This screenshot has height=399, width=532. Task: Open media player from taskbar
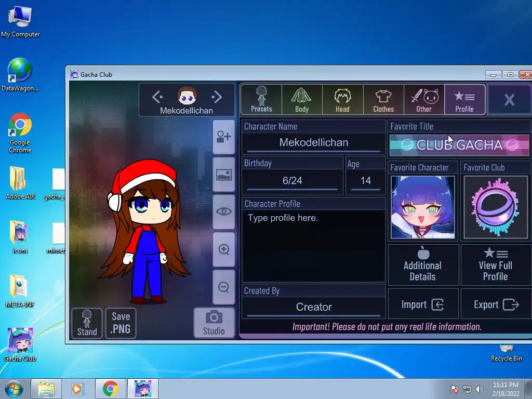(78, 389)
